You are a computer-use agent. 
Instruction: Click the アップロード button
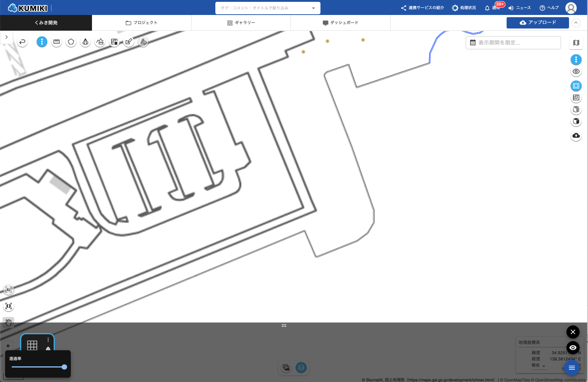(538, 23)
